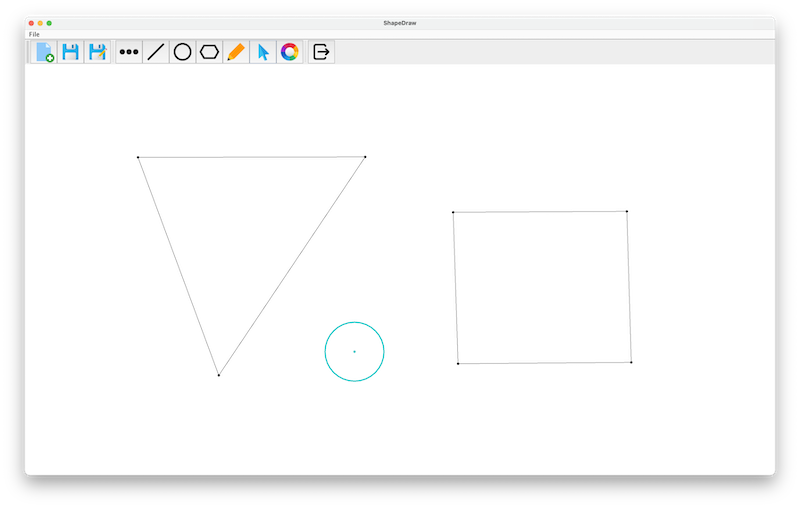Open the File menu
The image size is (800, 508).
coord(34,34)
